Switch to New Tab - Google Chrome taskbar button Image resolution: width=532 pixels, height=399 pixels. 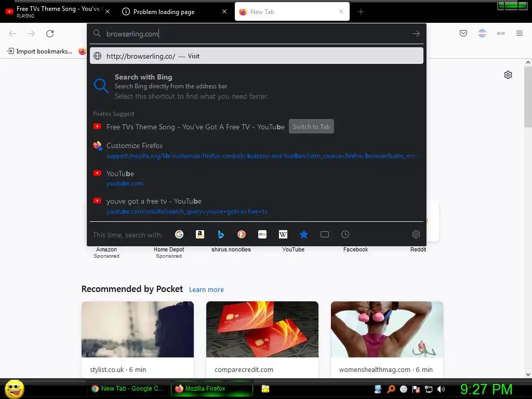[x=127, y=389]
